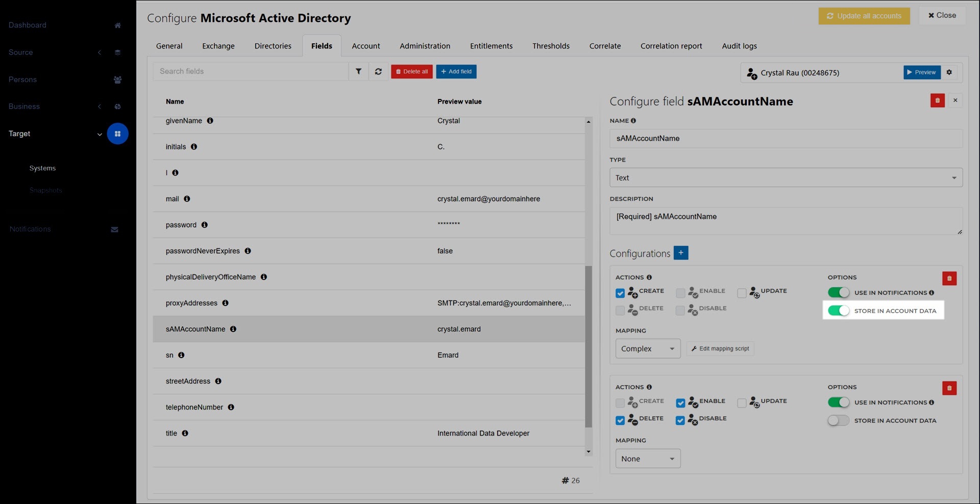Open Systems in the sidebar
This screenshot has width=980, height=504.
[42, 168]
